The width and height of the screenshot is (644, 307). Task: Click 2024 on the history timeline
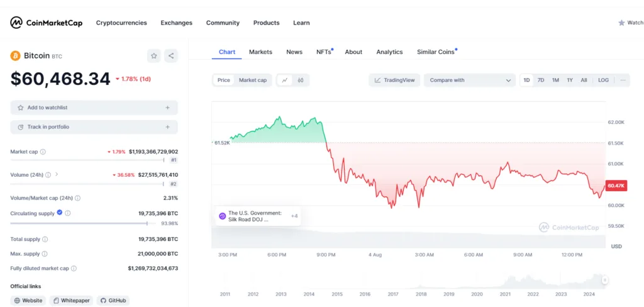589,294
